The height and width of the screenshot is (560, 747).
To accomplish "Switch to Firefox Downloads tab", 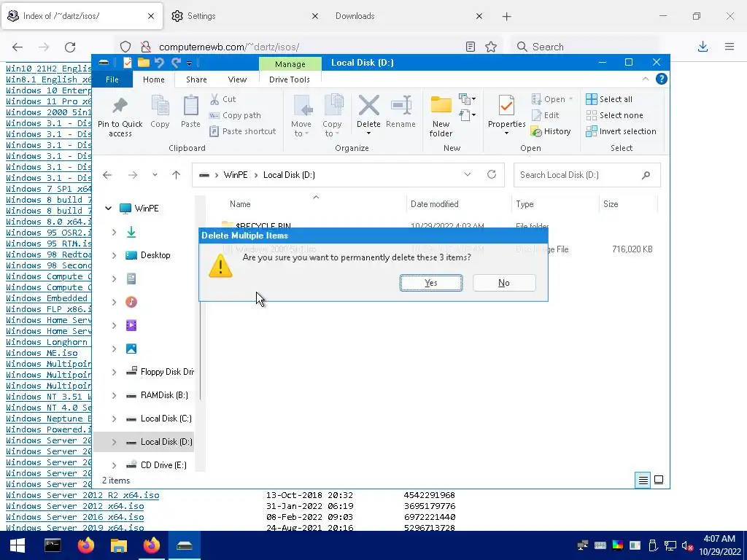I will click(409, 16).
